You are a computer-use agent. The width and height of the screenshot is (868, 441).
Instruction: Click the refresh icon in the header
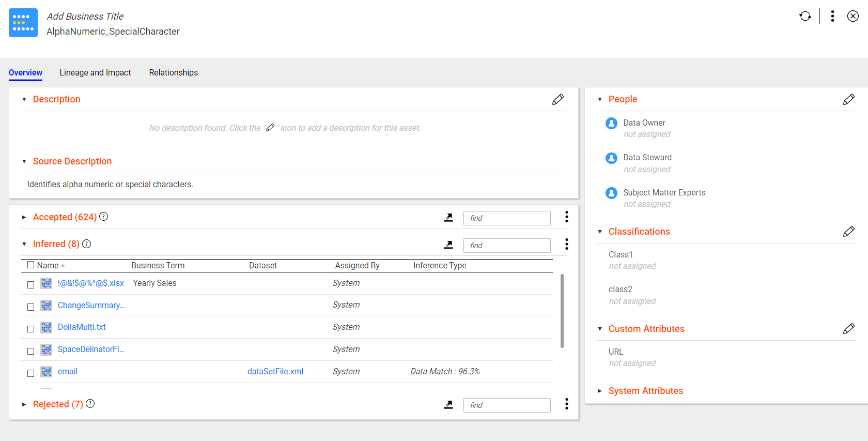point(805,16)
